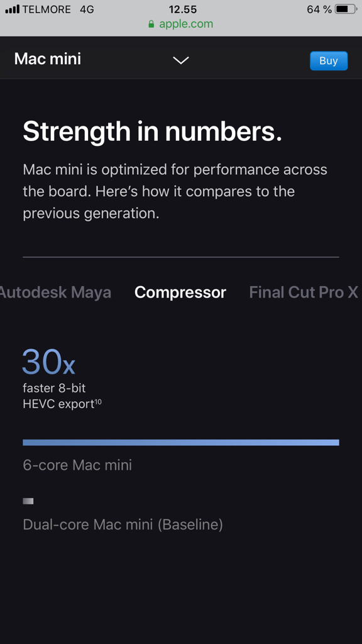The image size is (362, 644).
Task: Open footnote 10 after HEVC export
Action: coord(98,402)
